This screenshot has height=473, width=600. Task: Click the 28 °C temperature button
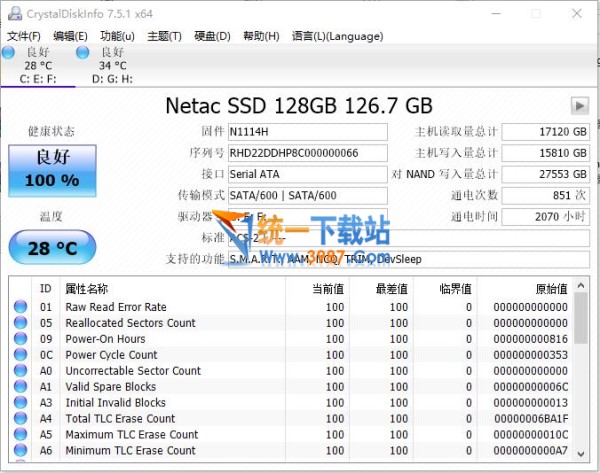(x=52, y=248)
